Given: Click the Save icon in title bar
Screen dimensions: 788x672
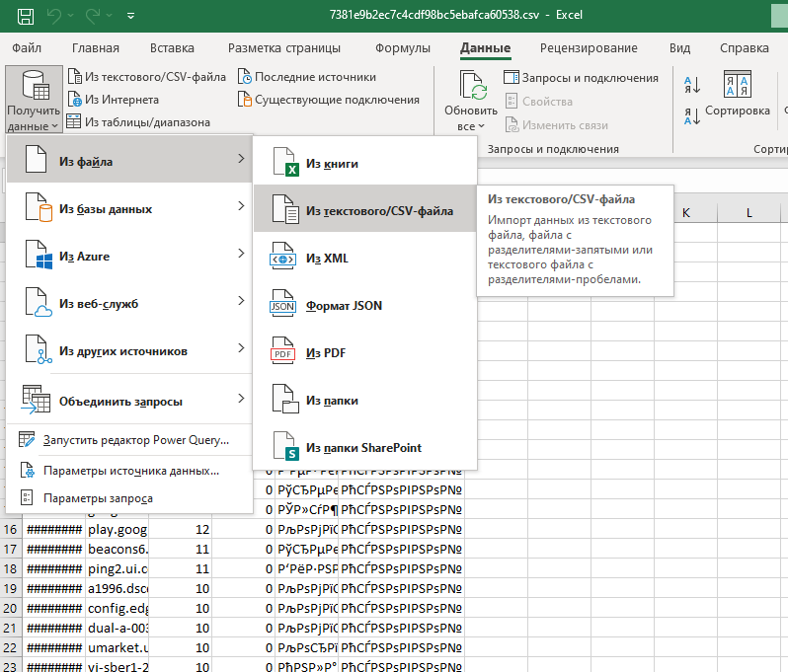Looking at the screenshot, I should coord(26,16).
